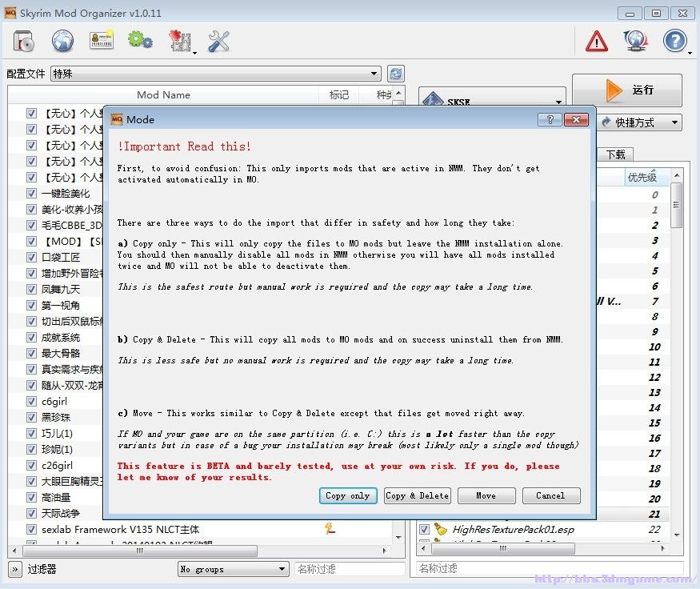Image resolution: width=700 pixels, height=589 pixels.
Task: Click the lightning flag icon on sexlab Framework row
Action: point(330,529)
